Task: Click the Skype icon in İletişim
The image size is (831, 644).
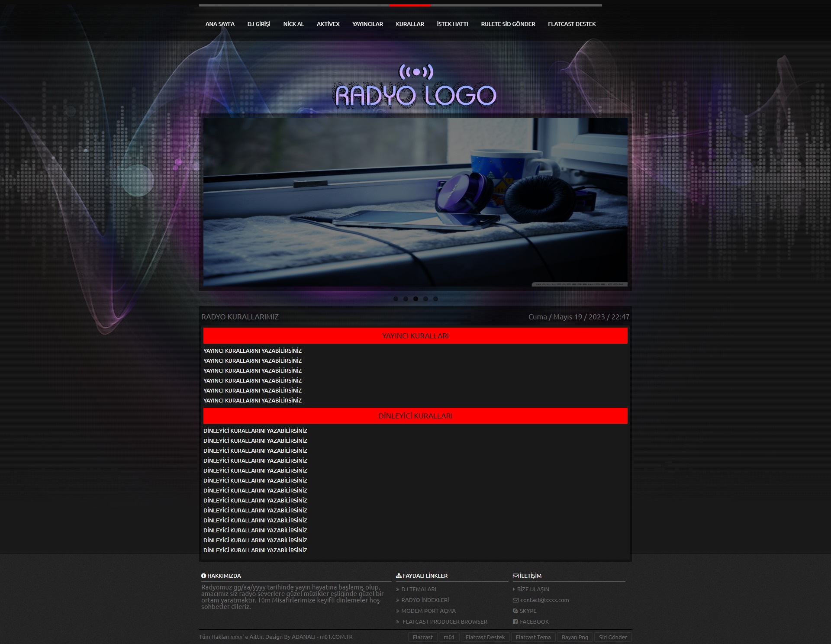Action: tap(515, 611)
